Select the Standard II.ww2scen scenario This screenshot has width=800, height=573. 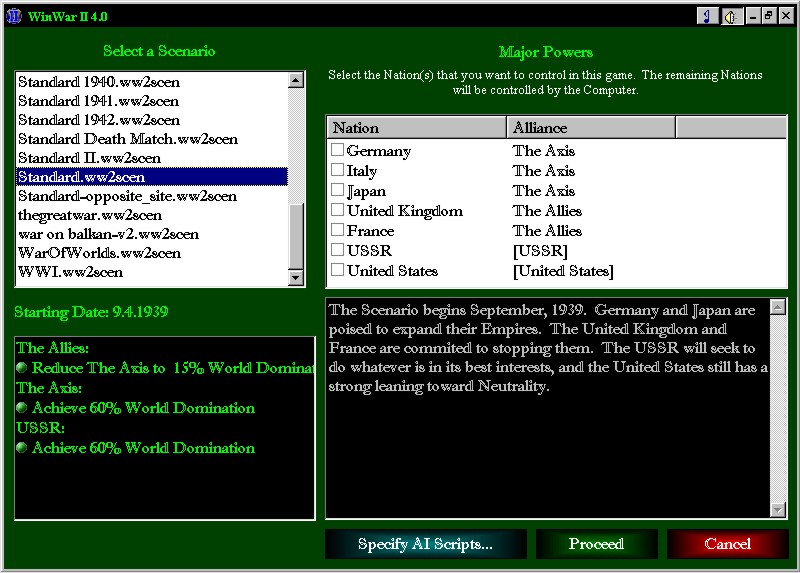click(152, 158)
